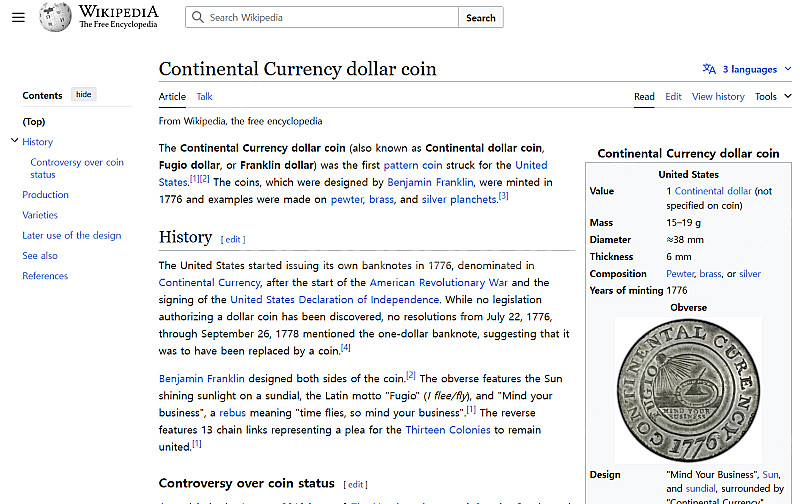800x504 pixels.
Task: Click citation [3] after planchets
Action: tap(503, 196)
